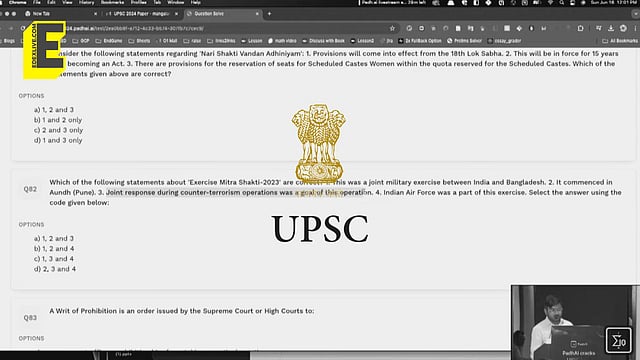
Task: Open the Discuss with Book bookmark
Action: pyautogui.click(x=324, y=41)
